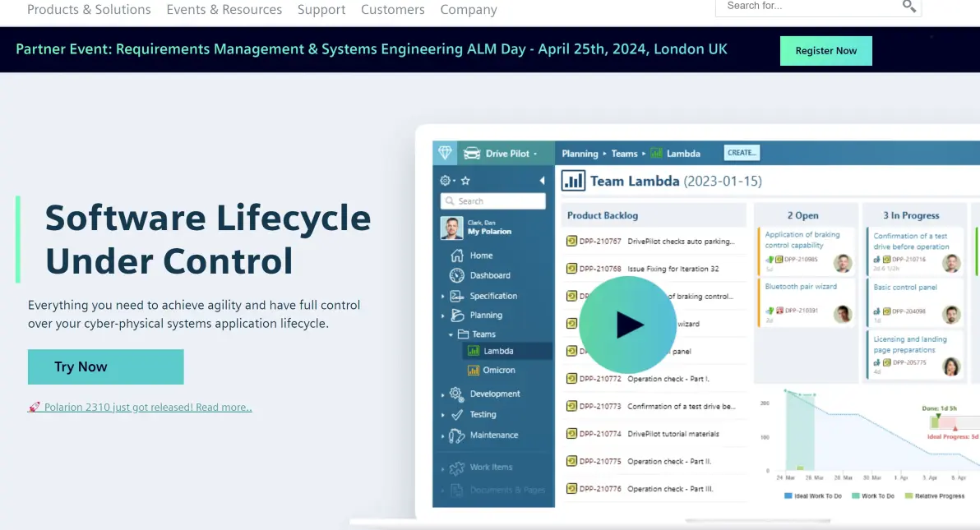Image resolution: width=980 pixels, height=530 pixels.
Task: Click the favorites star icon
Action: pyautogui.click(x=465, y=181)
